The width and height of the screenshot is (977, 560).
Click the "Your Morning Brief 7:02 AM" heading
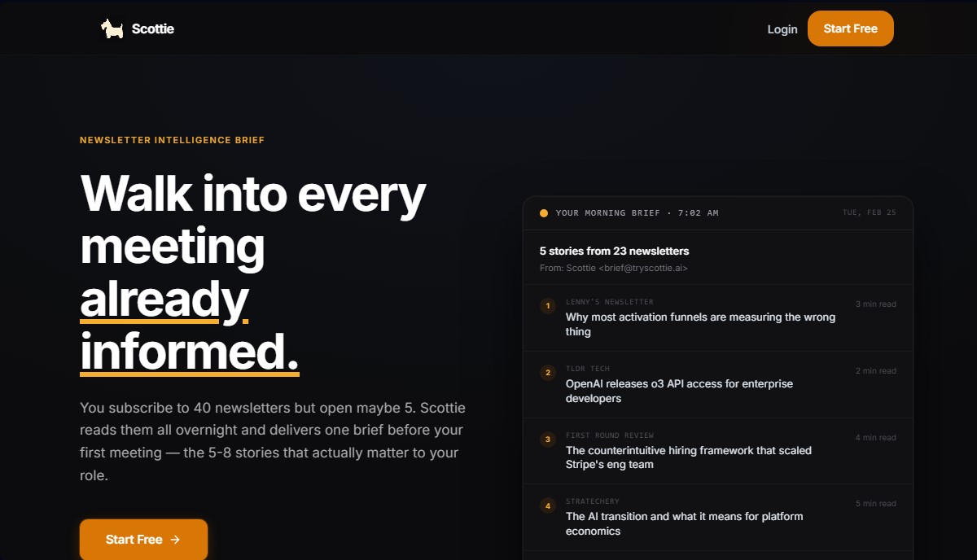[x=637, y=213]
